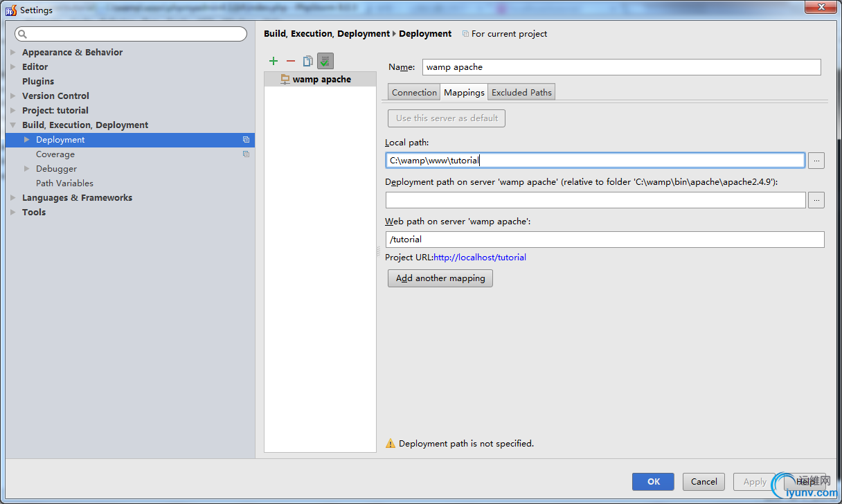Click the search magnifier icon in settings
Image resolution: width=842 pixels, height=504 pixels.
(x=22, y=34)
